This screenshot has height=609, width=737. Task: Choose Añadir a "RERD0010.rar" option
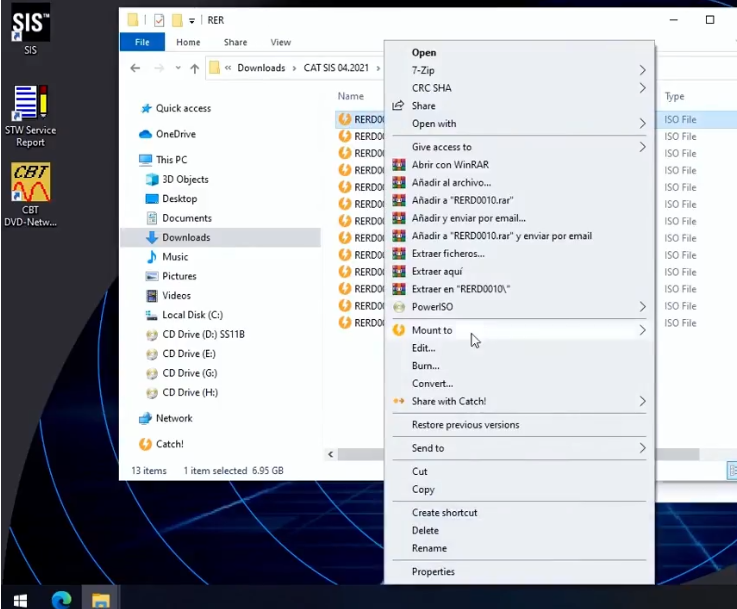point(463,201)
